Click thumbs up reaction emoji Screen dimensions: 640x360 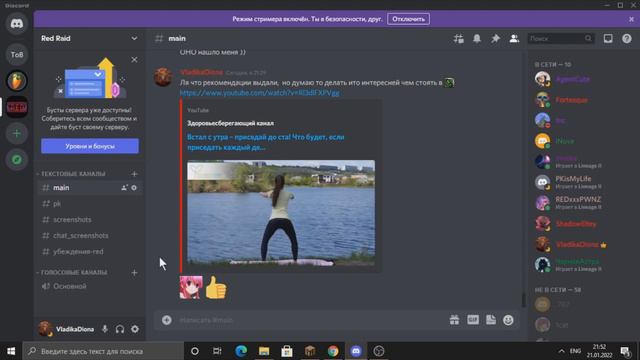pos(216,287)
